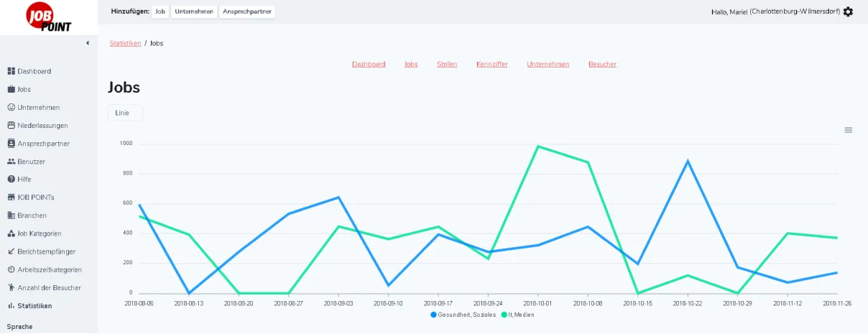The width and height of the screenshot is (868, 334).
Task: Click the blue line point at 2018-09-03
Action: pos(338,198)
